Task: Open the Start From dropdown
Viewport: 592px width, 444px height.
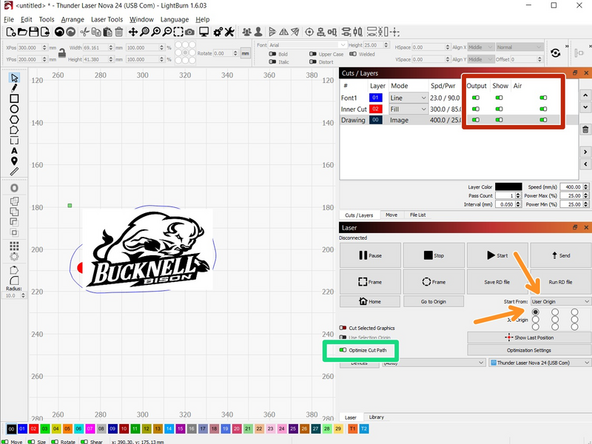Action: click(x=560, y=301)
